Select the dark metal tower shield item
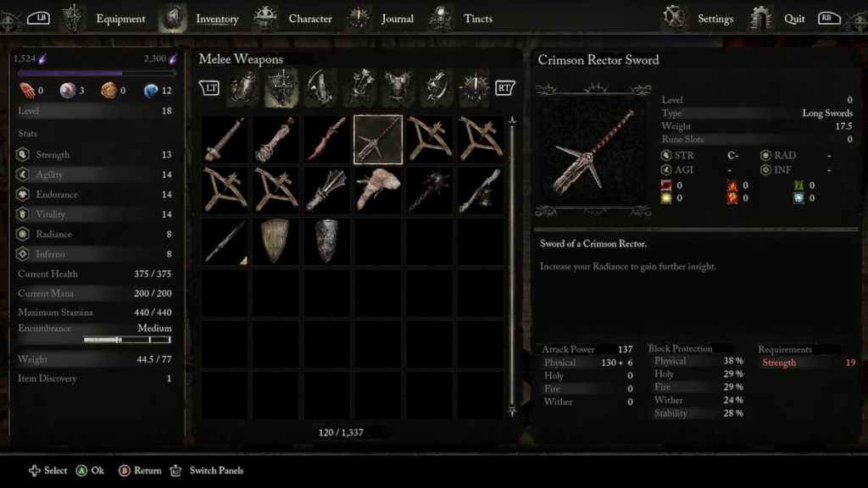Viewport: 868px width, 488px height. [x=326, y=241]
